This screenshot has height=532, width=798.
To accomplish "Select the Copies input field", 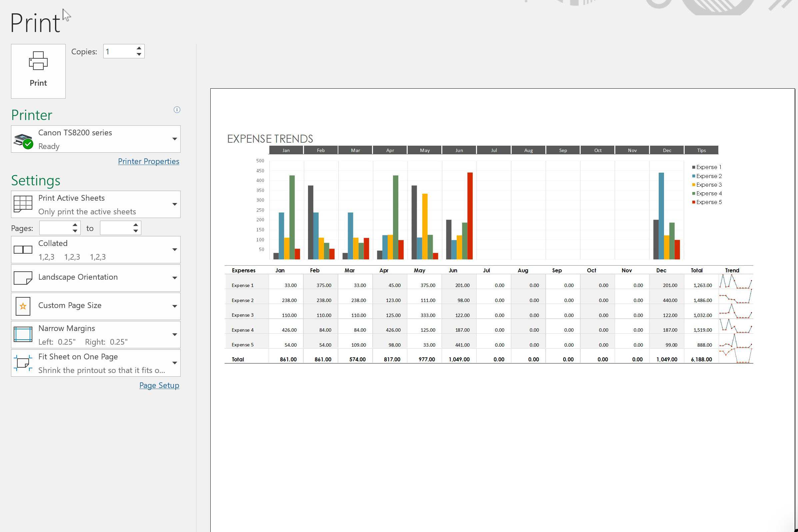I will pyautogui.click(x=119, y=51).
